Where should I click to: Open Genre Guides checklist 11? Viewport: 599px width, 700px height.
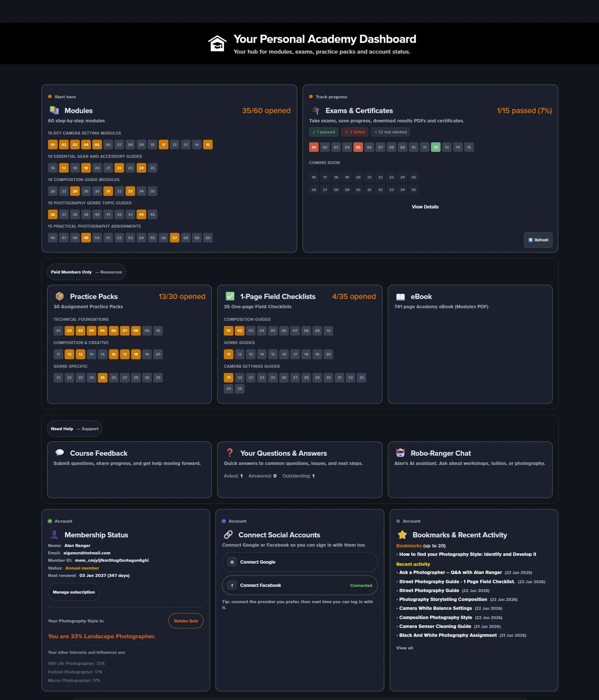tap(229, 354)
